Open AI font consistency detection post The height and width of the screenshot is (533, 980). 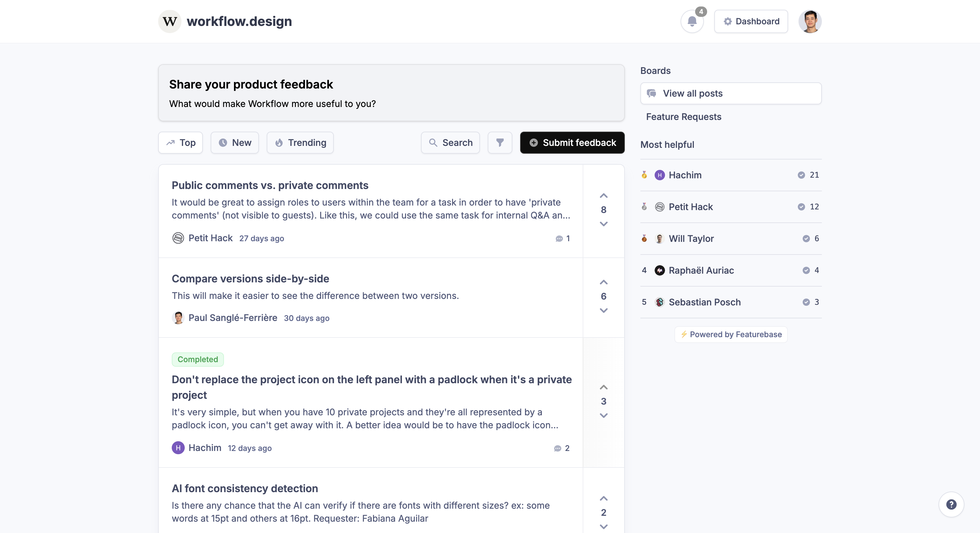(x=245, y=488)
